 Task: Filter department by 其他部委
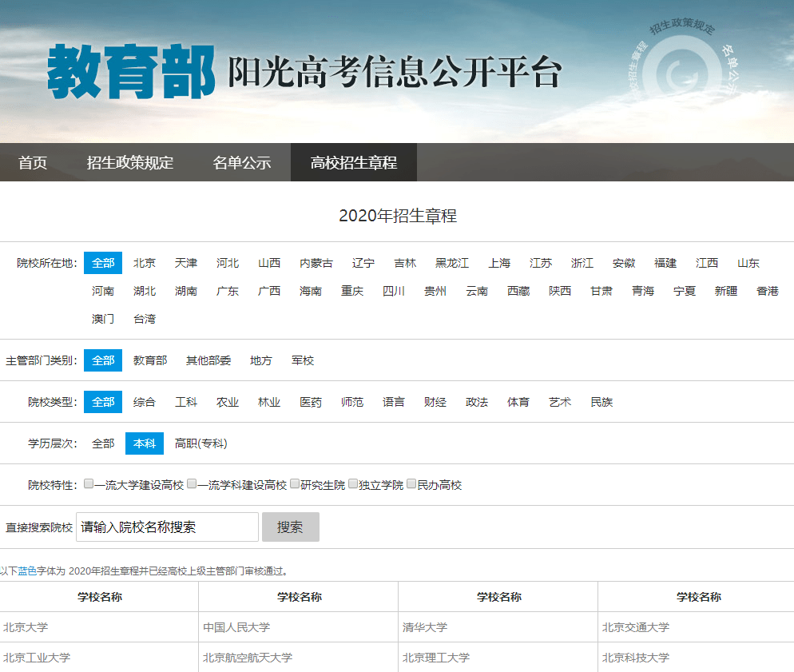coord(208,360)
